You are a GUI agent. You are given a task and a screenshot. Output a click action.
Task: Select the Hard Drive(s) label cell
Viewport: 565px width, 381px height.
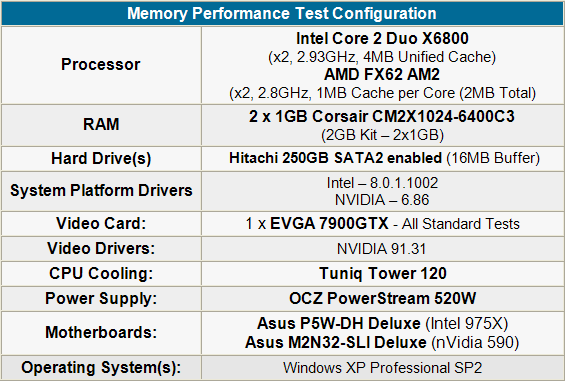point(101,159)
